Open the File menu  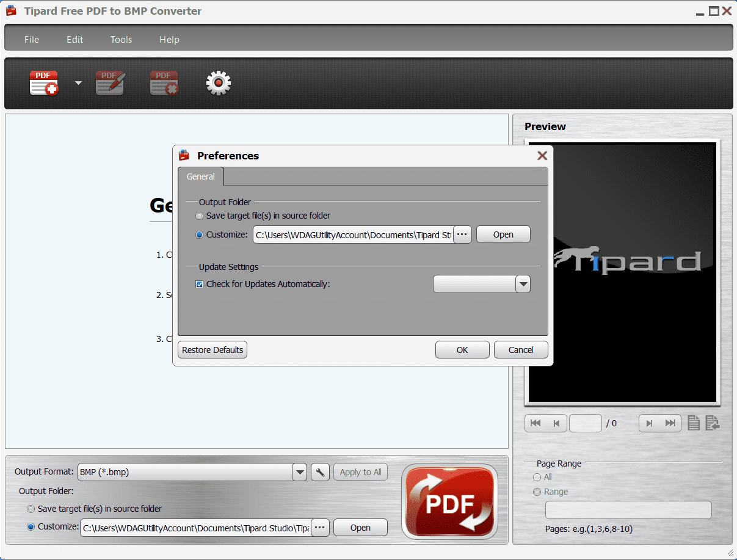(32, 39)
